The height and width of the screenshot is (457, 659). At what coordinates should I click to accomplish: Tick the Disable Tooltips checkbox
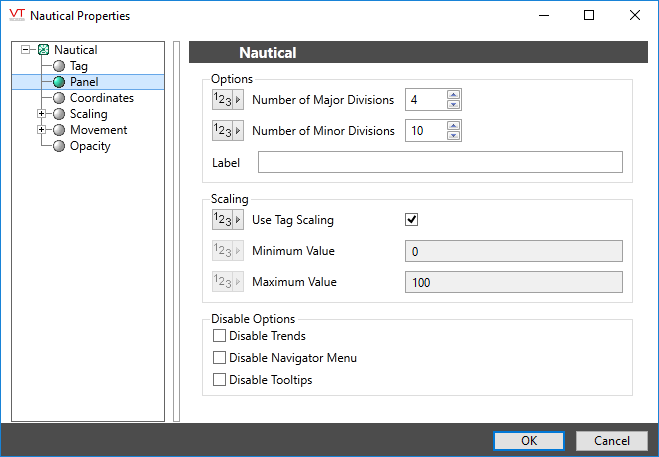(220, 380)
